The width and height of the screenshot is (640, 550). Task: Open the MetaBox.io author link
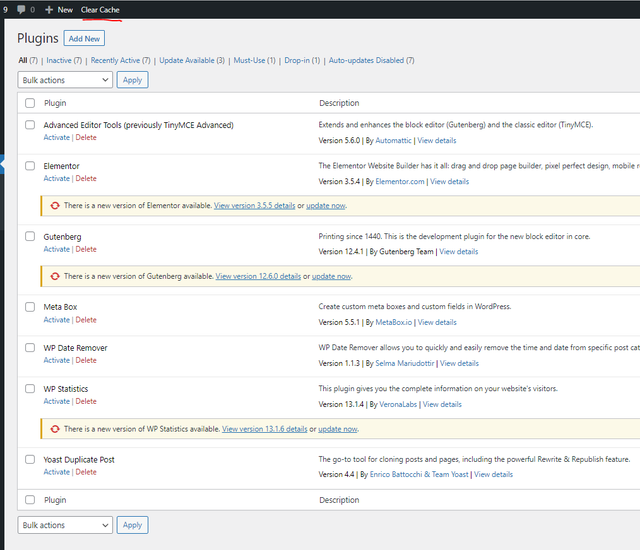393,322
